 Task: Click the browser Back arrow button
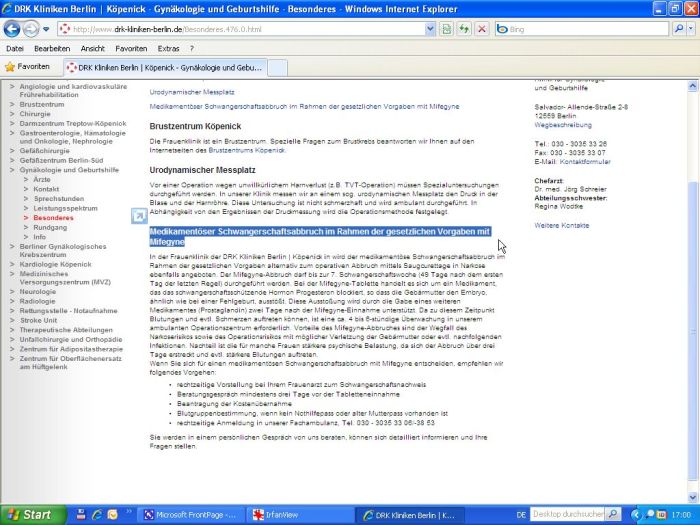[x=12, y=29]
